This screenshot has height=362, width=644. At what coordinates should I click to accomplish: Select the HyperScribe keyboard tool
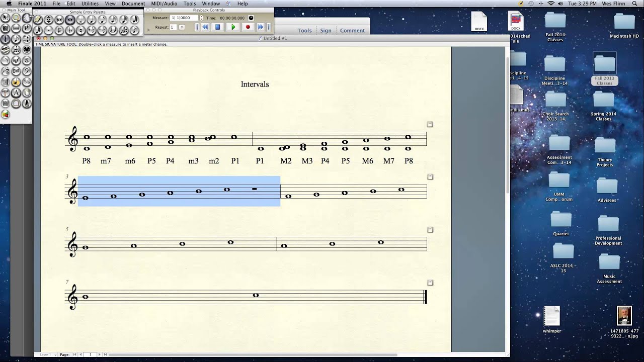(x=6, y=50)
